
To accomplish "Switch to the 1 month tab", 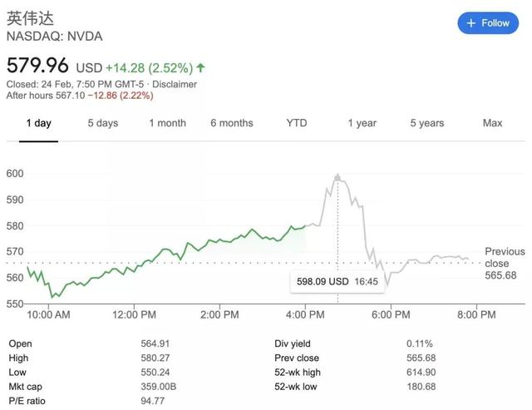I will click(x=168, y=123).
